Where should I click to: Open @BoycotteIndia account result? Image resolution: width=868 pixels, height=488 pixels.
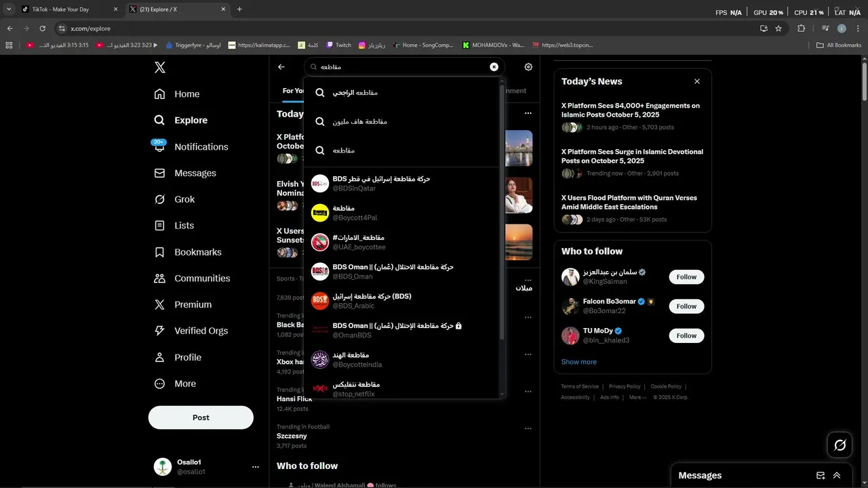401,360
